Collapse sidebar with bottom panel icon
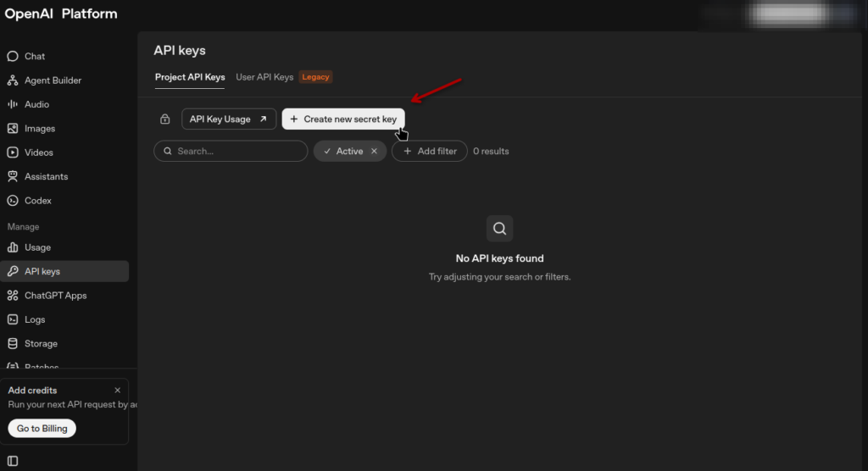This screenshot has height=471, width=868. pyautogui.click(x=13, y=461)
